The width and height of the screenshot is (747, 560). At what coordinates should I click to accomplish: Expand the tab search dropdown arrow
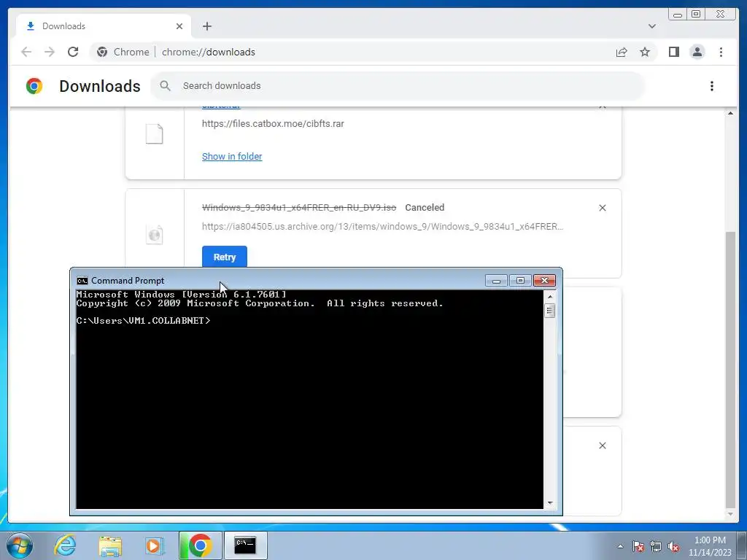pos(651,26)
